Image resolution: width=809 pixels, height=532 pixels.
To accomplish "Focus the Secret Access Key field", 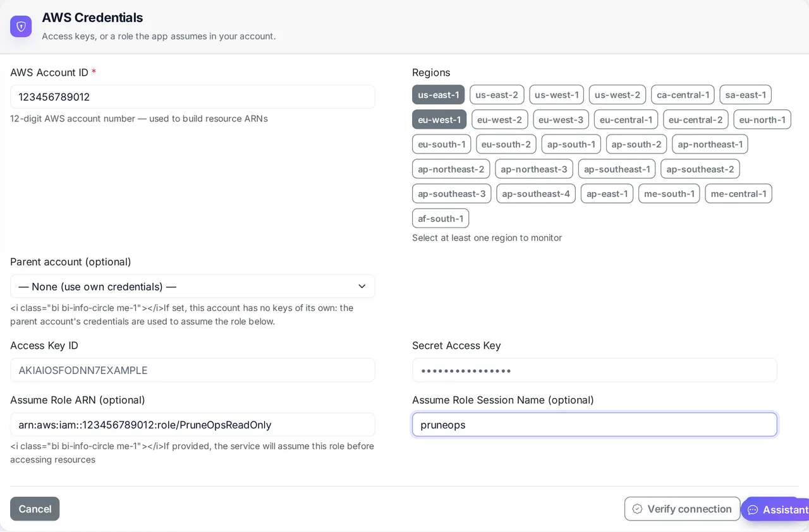I will click(x=595, y=370).
